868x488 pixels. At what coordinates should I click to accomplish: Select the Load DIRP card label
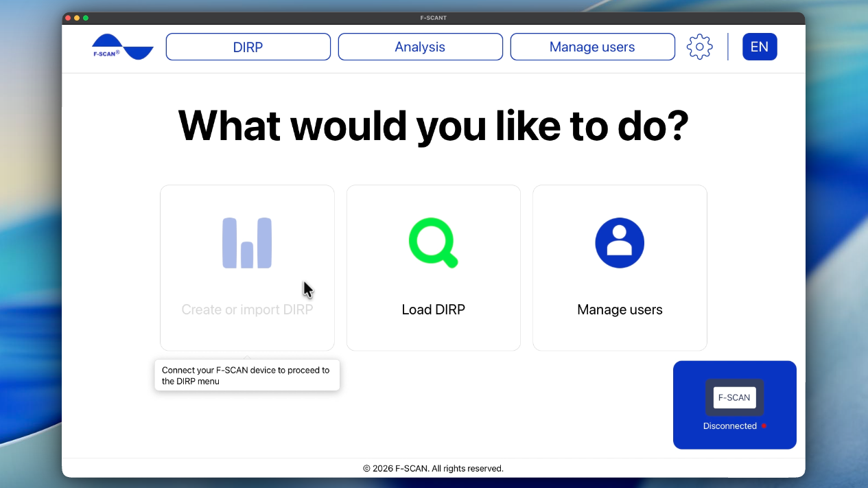click(434, 310)
